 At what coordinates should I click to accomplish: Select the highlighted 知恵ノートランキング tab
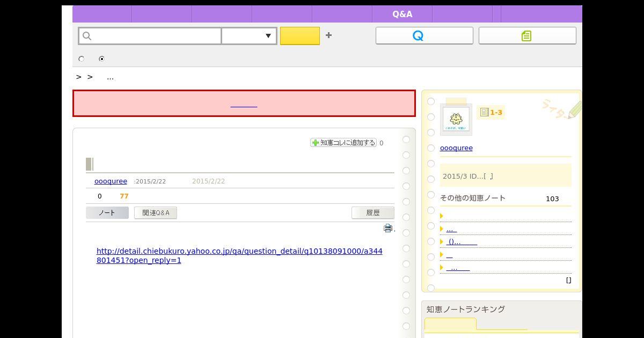click(x=450, y=324)
